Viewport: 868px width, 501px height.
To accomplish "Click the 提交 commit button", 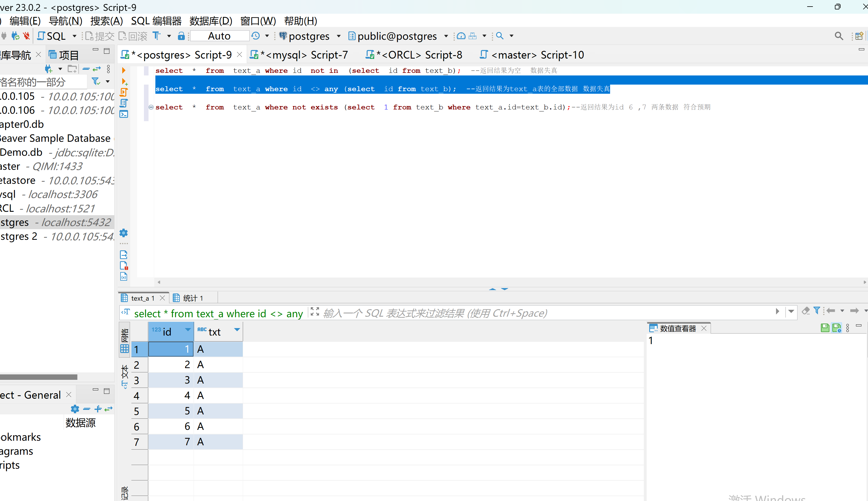I will pyautogui.click(x=100, y=36).
